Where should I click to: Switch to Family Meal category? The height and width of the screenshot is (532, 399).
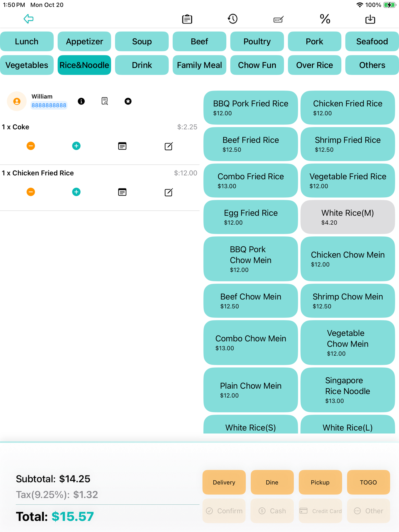tap(199, 65)
